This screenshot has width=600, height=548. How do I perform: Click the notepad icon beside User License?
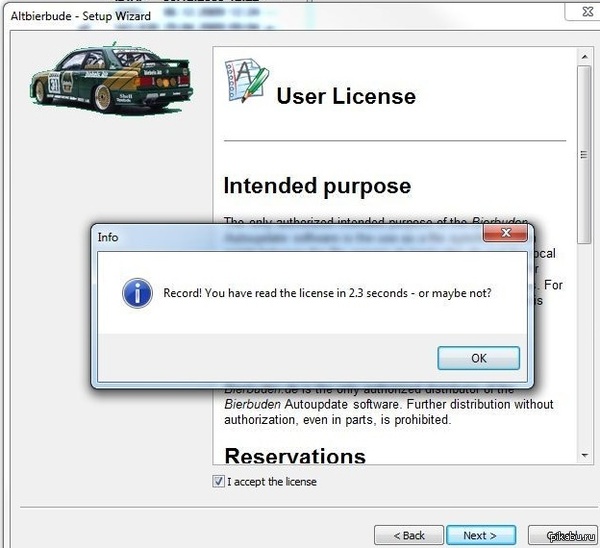tap(243, 82)
